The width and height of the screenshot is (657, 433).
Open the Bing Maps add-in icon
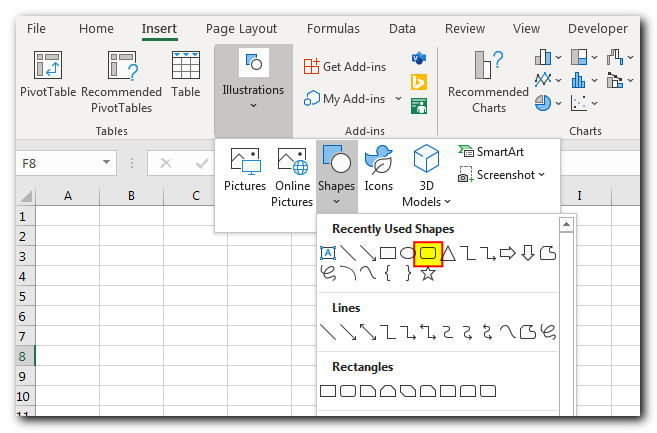click(419, 82)
